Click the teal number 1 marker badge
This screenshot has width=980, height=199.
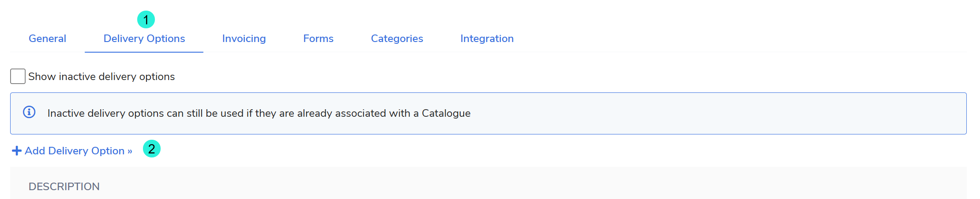pyautogui.click(x=146, y=20)
